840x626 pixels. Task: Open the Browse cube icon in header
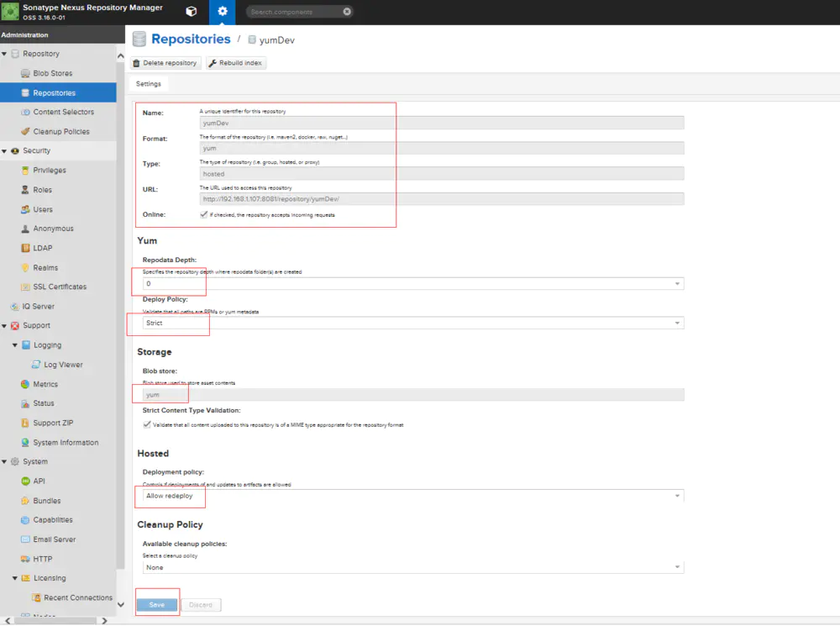point(192,11)
